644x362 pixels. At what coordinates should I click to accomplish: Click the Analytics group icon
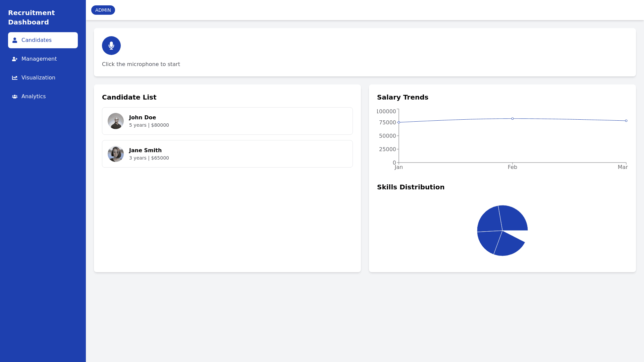click(15, 97)
